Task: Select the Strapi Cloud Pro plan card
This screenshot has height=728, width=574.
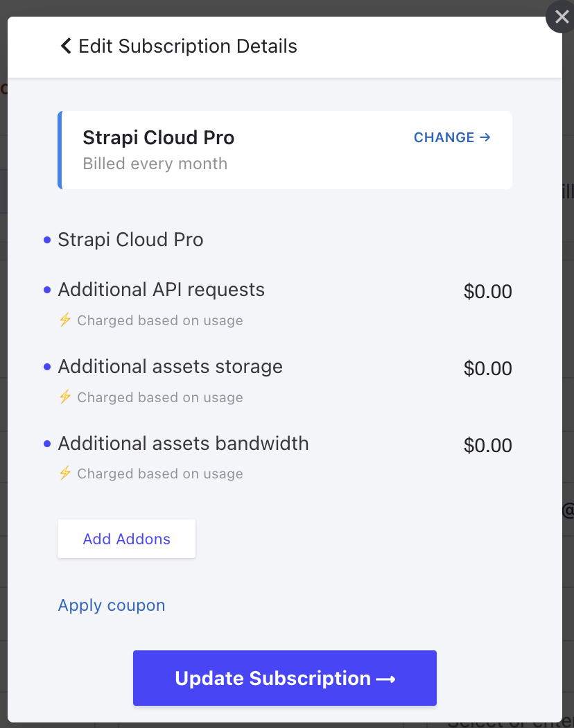Action: (x=284, y=150)
